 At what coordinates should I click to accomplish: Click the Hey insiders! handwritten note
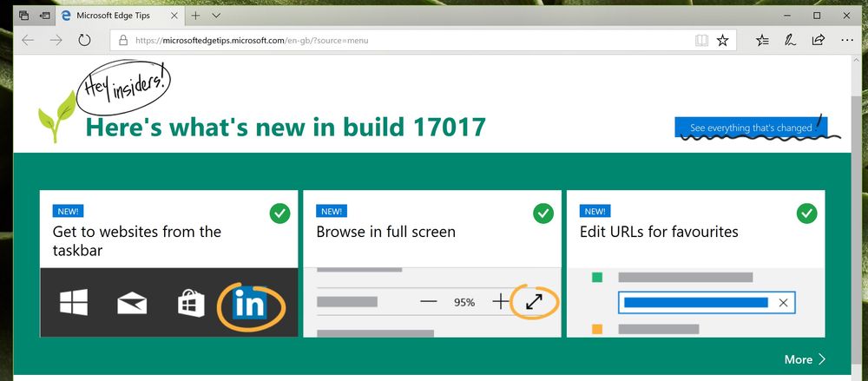click(x=123, y=89)
